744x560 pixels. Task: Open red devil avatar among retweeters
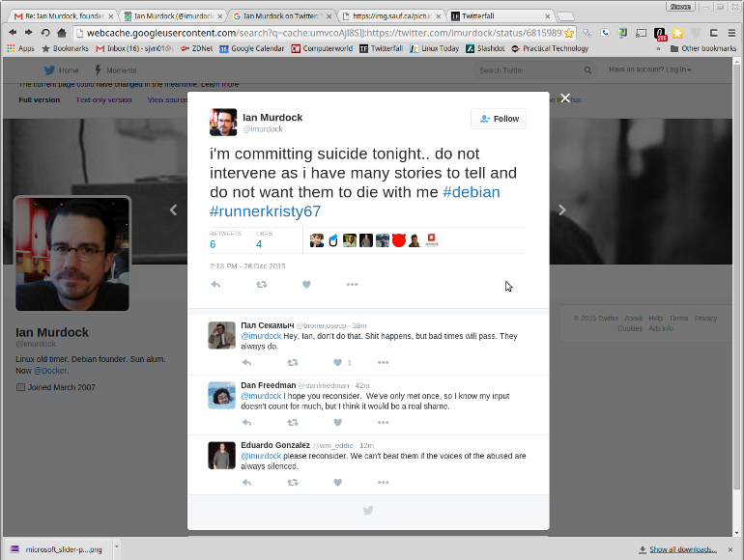pos(399,240)
